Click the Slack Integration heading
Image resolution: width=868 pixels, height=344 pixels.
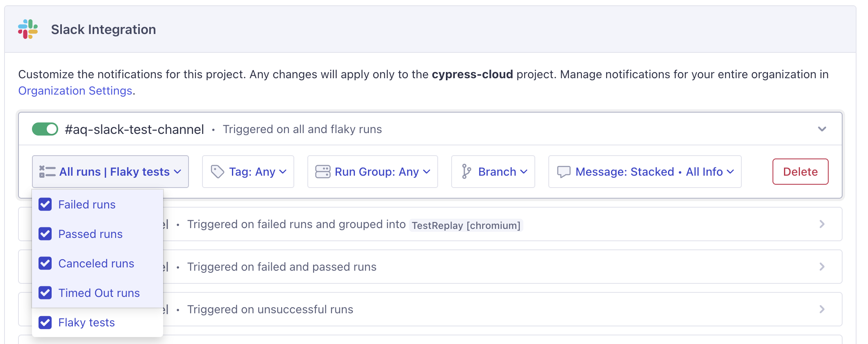tap(103, 29)
